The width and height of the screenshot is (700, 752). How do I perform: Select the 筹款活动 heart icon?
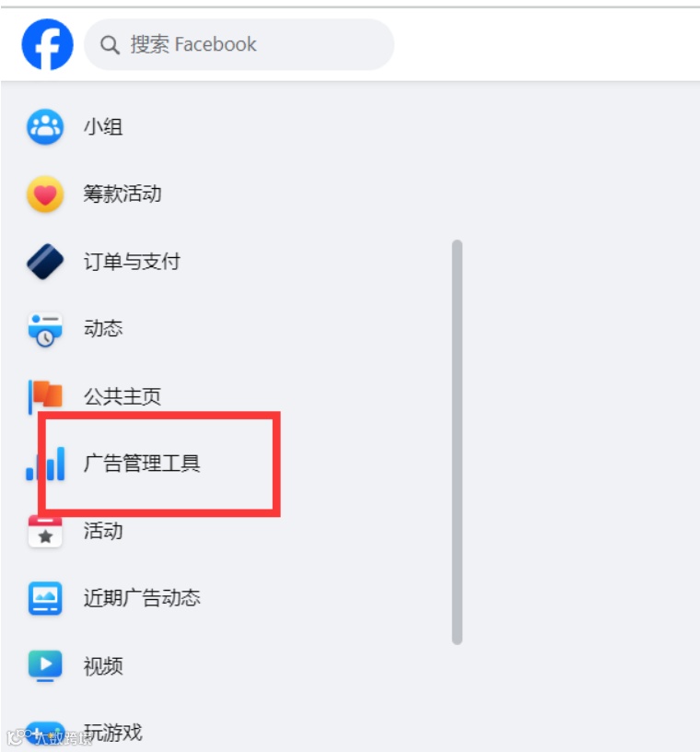click(x=45, y=194)
